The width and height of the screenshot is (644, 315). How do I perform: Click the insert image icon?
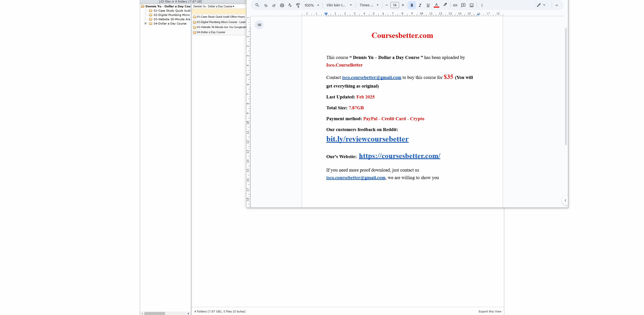click(471, 5)
